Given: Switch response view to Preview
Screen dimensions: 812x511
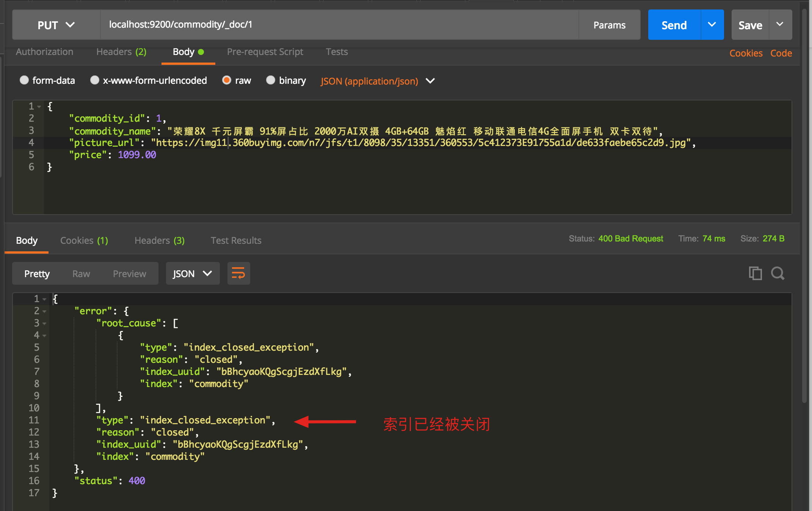Looking at the screenshot, I should tap(129, 274).
